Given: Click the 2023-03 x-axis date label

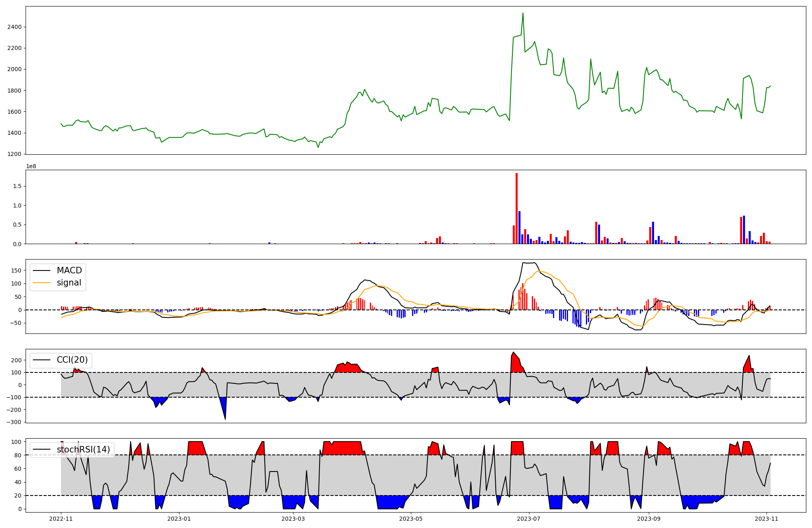Looking at the screenshot, I should click(x=293, y=519).
